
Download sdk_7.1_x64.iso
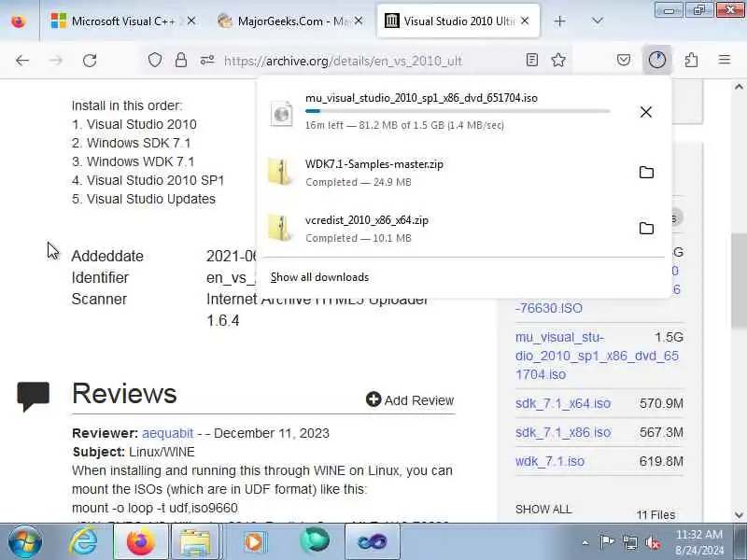(x=563, y=403)
